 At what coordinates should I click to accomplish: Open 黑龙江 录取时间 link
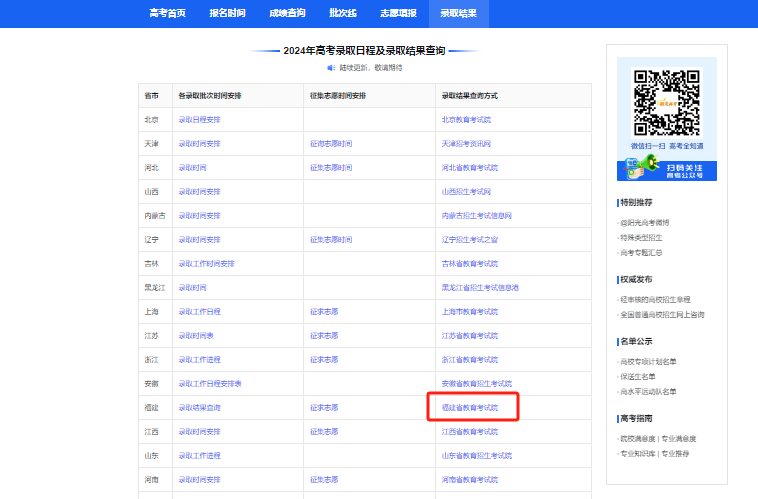click(x=192, y=288)
